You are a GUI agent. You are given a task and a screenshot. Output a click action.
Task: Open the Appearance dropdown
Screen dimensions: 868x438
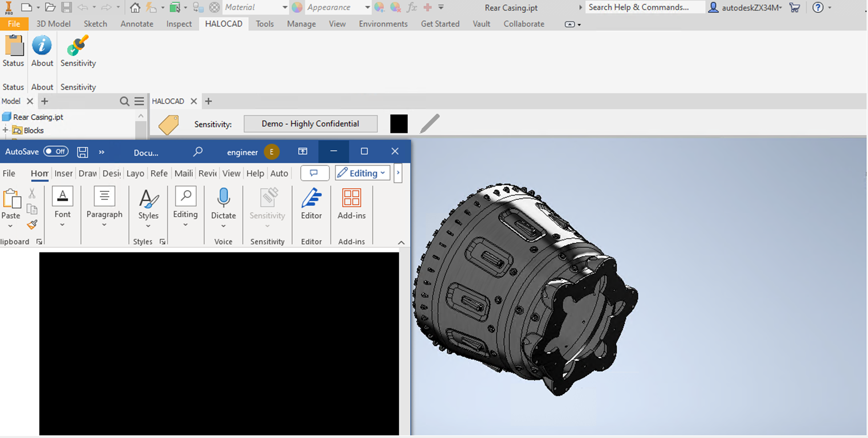point(367,8)
